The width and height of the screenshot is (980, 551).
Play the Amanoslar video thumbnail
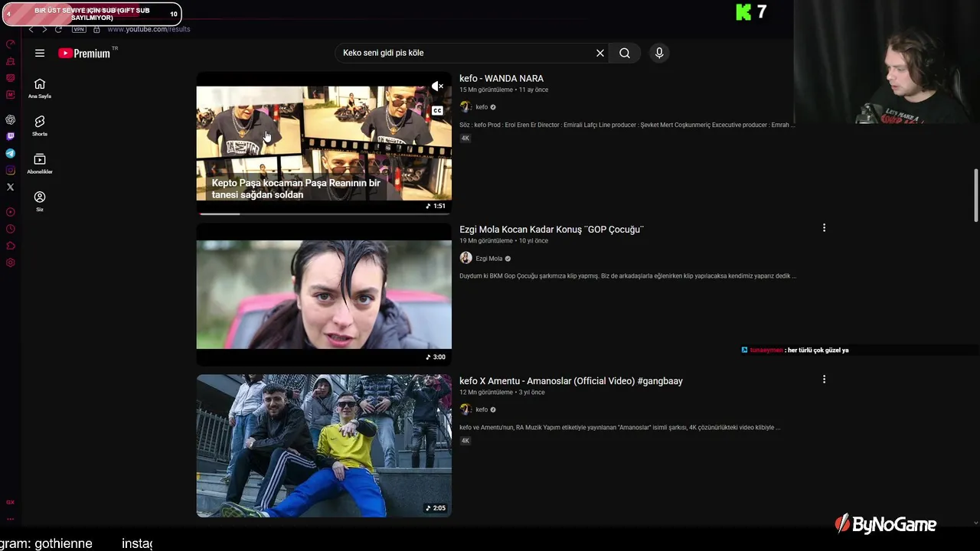(x=324, y=445)
